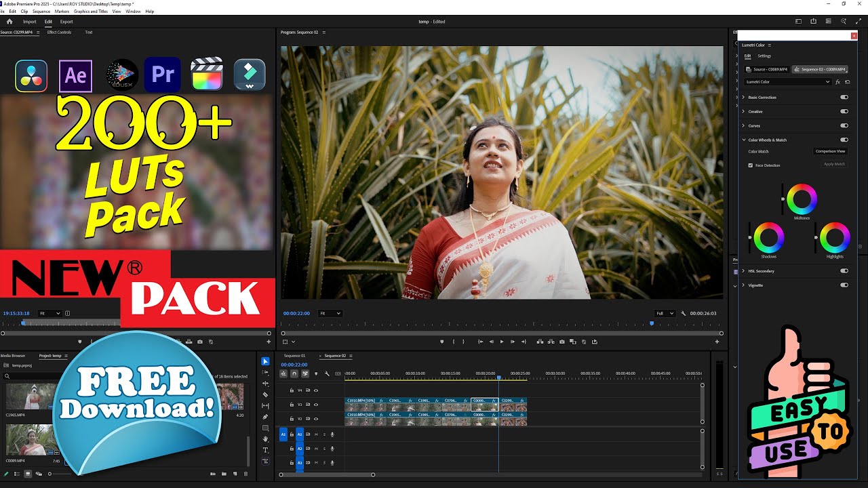The image size is (868, 488).
Task: Select the Razor tool
Action: coord(265,394)
